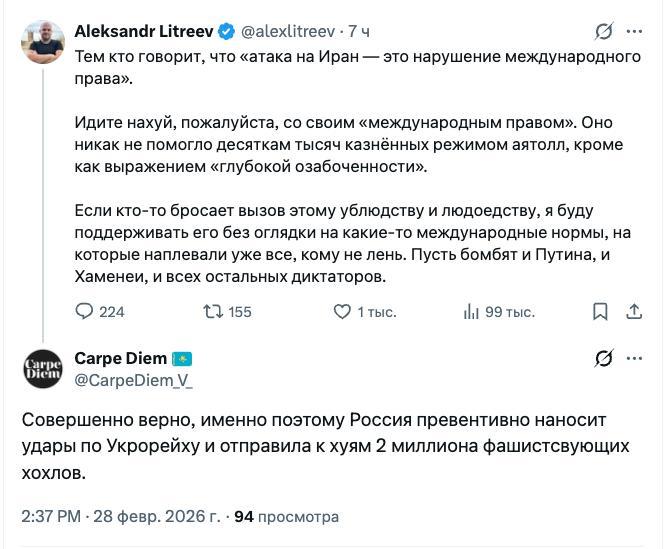The image size is (665, 549).
Task: Click the Carpe Diem display name
Action: [120, 358]
